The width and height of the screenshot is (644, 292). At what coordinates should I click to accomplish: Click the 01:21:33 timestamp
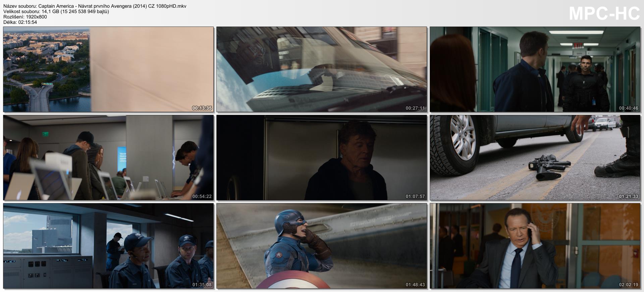point(629,196)
